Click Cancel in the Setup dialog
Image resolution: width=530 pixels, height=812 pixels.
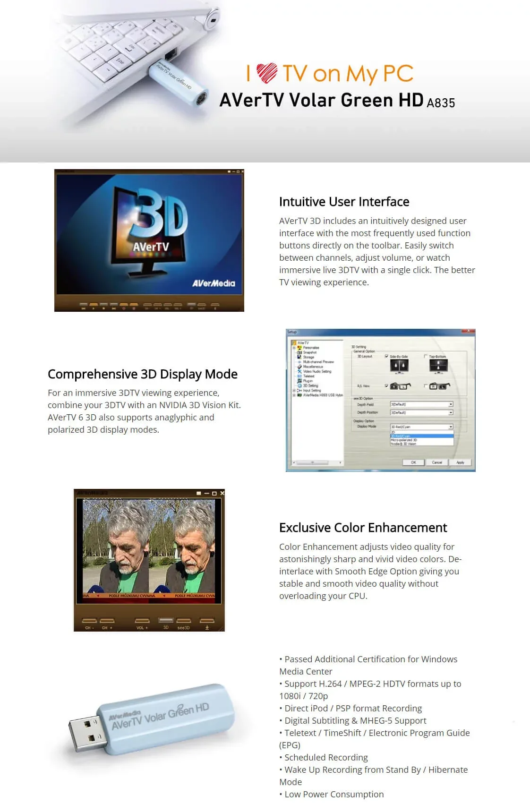[x=437, y=462]
